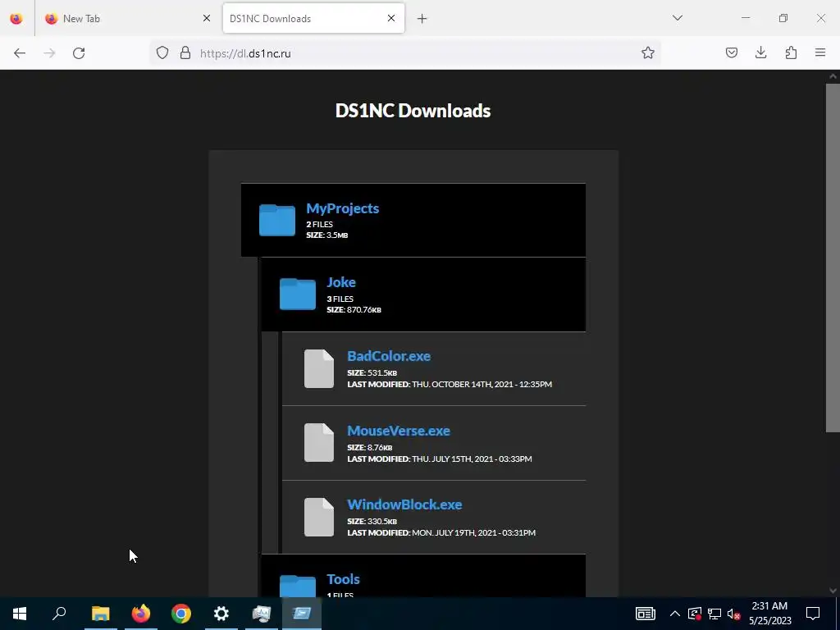840x630 pixels.
Task: Click the BadColor.exe last modified date text
Action: pyautogui.click(x=450, y=384)
